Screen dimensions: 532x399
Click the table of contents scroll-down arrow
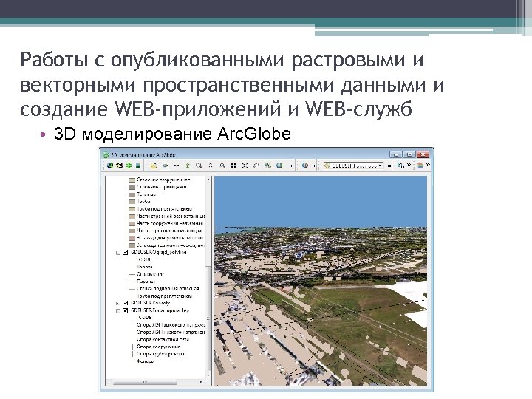tap(209, 375)
